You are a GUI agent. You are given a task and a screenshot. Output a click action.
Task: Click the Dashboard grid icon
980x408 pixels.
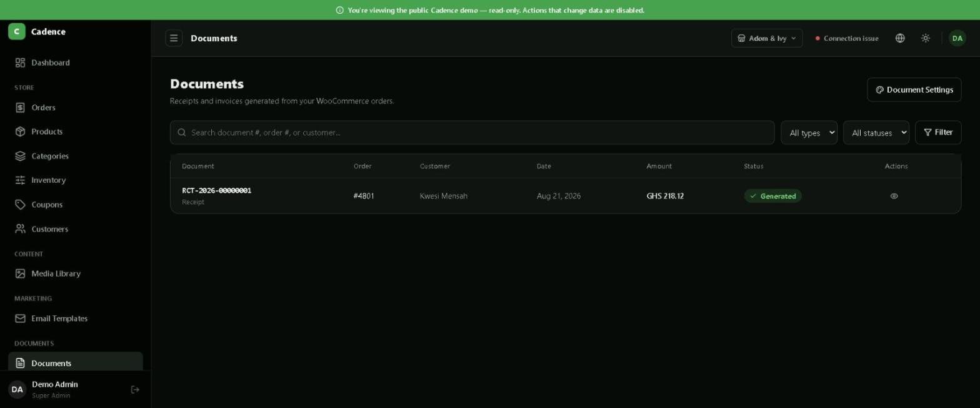point(20,63)
